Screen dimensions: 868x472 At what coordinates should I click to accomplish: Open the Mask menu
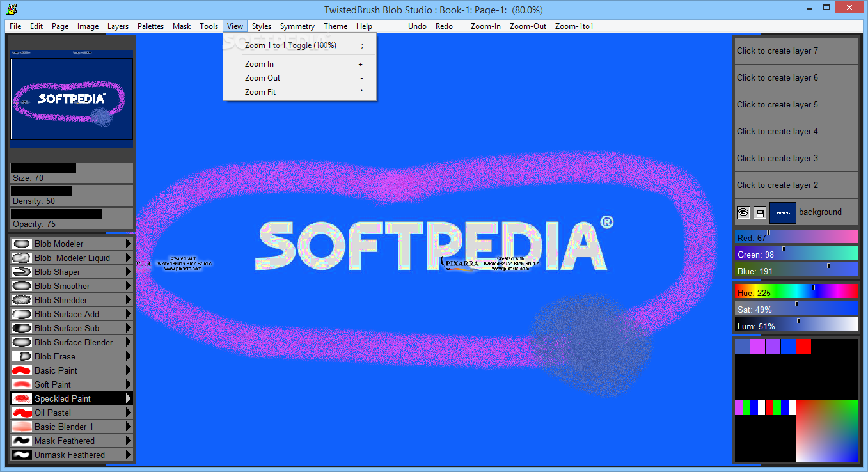coord(182,26)
